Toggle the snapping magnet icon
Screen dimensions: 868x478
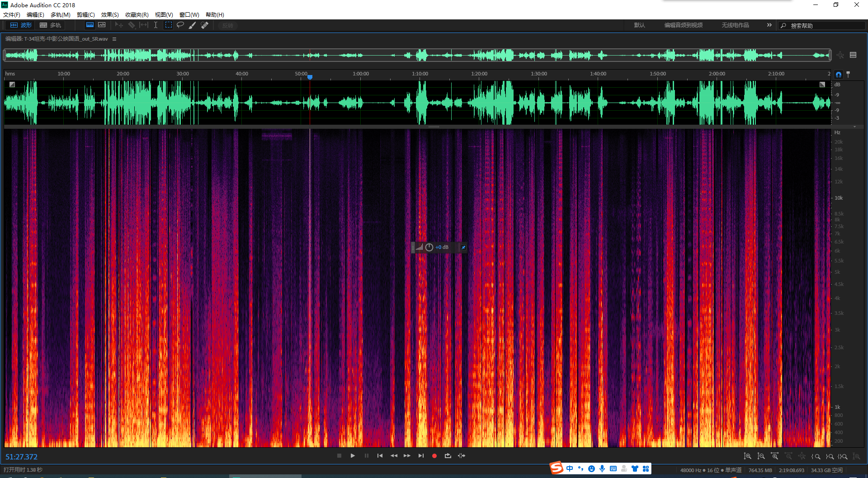pos(839,75)
